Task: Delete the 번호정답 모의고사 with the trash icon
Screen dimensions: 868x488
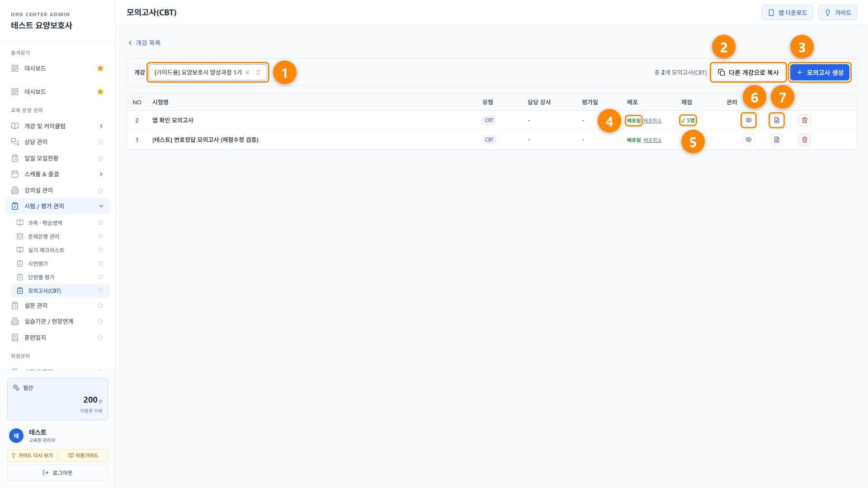Action: point(805,140)
